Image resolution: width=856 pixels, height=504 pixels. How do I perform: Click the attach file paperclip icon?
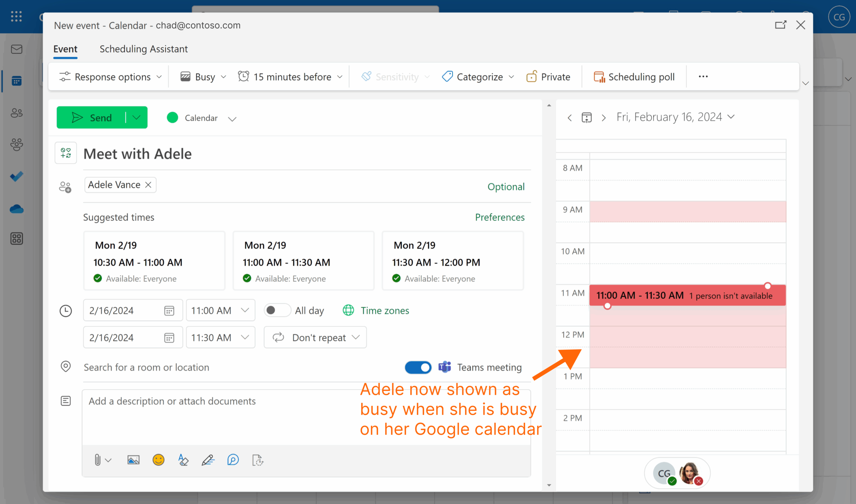(98, 460)
